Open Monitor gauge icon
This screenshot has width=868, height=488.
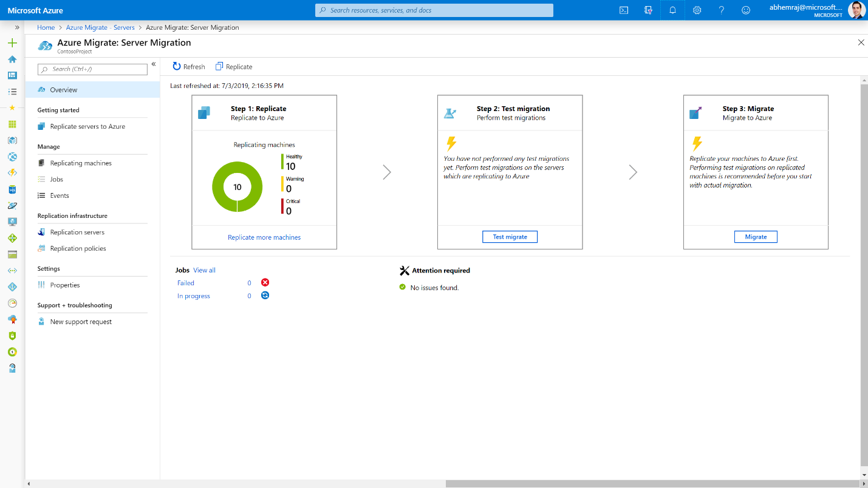coord(12,303)
